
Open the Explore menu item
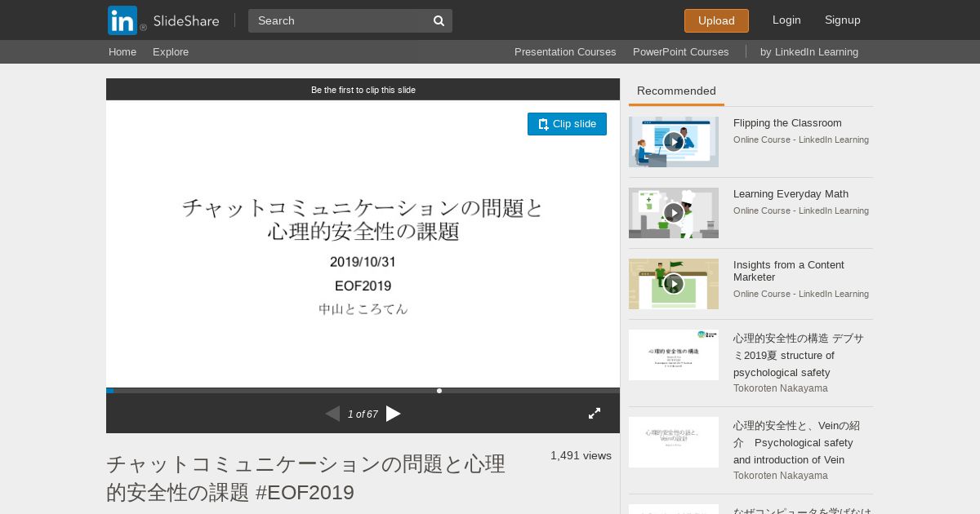(x=171, y=51)
